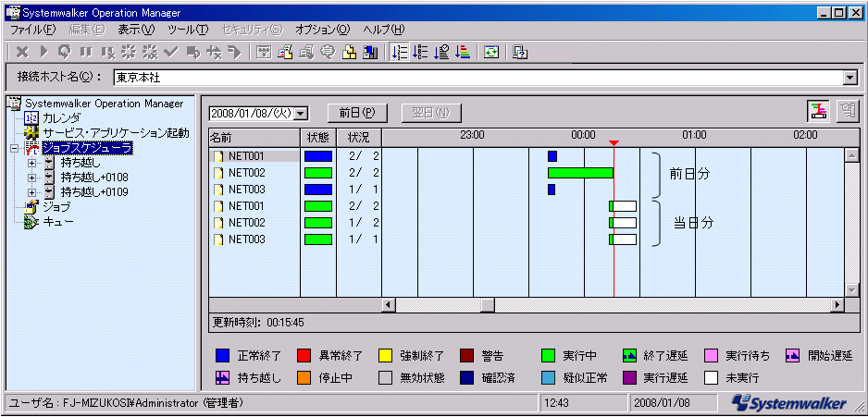Image resolution: width=868 pixels, height=417 pixels.
Task: Open the ファイル(F) menu
Action: [33, 30]
